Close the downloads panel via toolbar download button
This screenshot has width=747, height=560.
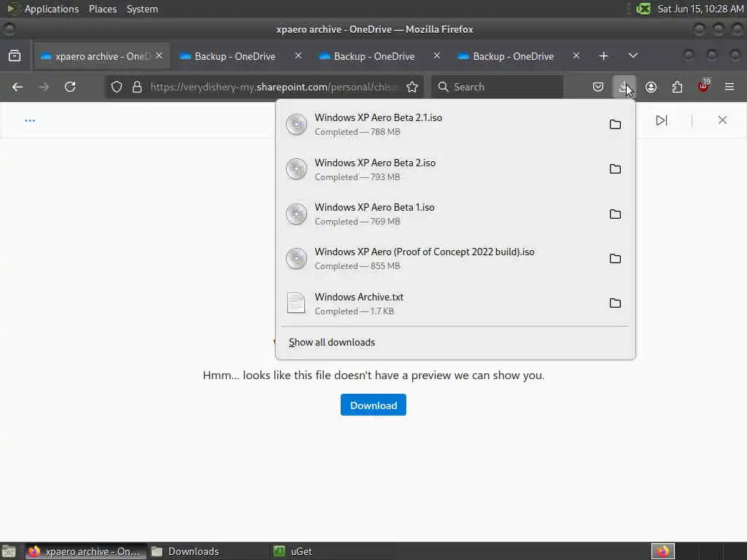coord(624,87)
